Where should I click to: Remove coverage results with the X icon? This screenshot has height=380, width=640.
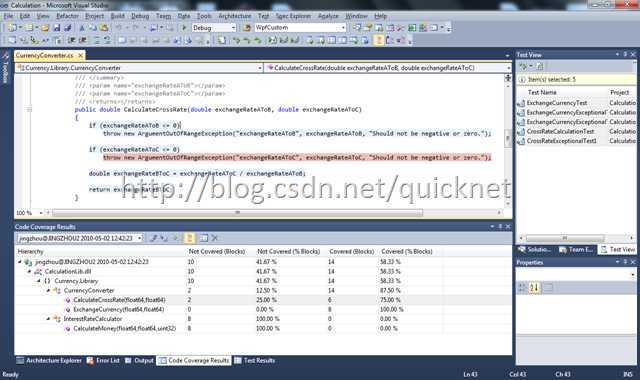click(214, 238)
